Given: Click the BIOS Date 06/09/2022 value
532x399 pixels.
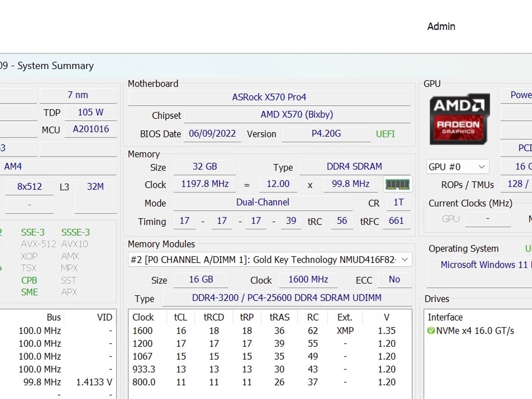Looking at the screenshot, I should (212, 134).
